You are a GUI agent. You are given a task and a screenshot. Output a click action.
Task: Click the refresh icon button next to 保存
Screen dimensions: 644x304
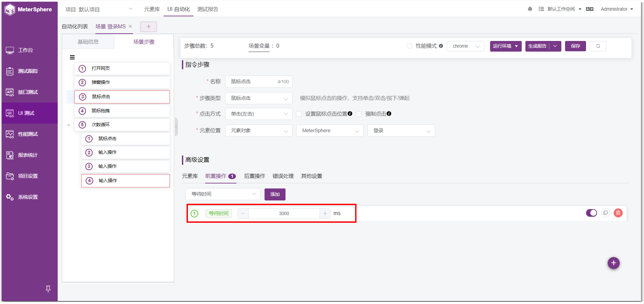coord(598,46)
